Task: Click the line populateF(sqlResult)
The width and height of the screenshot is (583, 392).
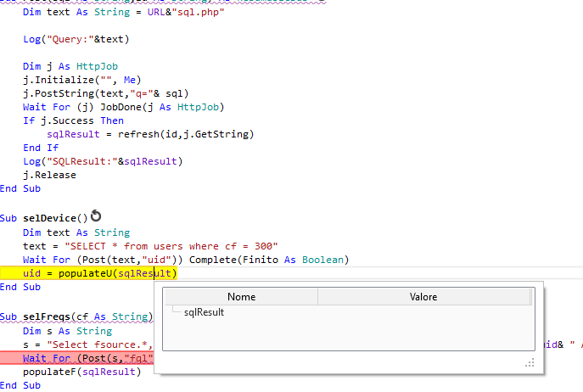Action: (82, 372)
